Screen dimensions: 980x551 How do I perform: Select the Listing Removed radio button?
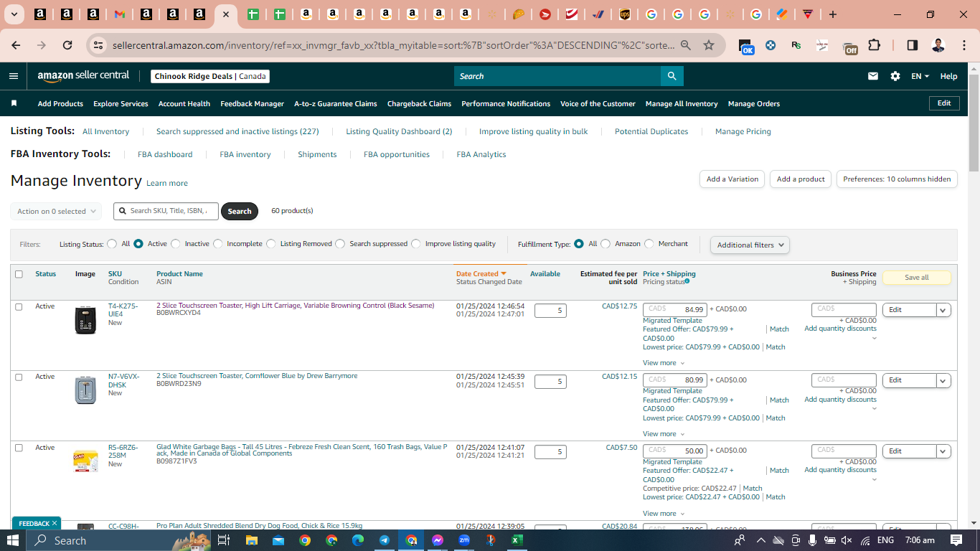pyautogui.click(x=271, y=244)
